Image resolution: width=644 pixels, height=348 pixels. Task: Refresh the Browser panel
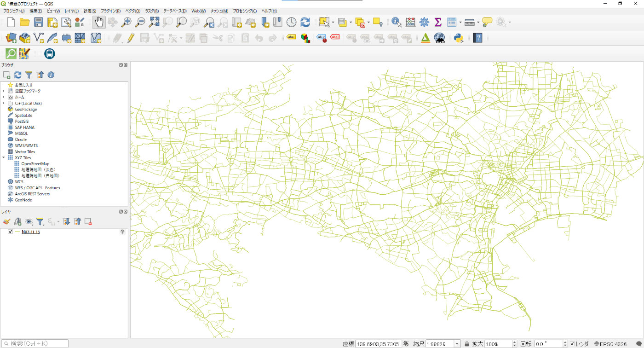click(17, 75)
